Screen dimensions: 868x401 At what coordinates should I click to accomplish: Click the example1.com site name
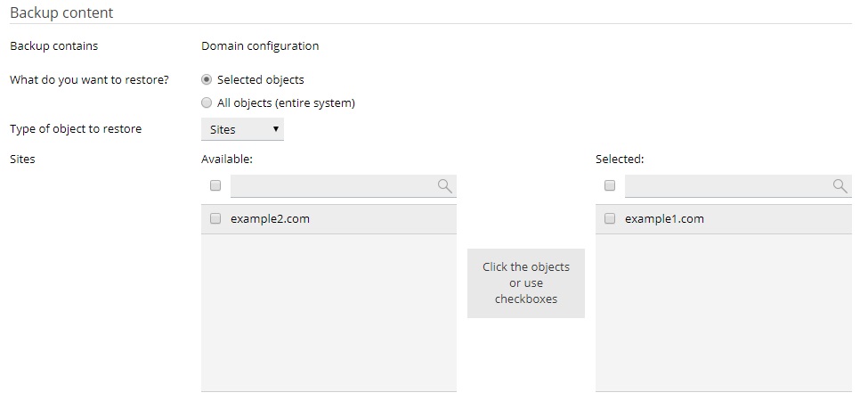coord(664,218)
